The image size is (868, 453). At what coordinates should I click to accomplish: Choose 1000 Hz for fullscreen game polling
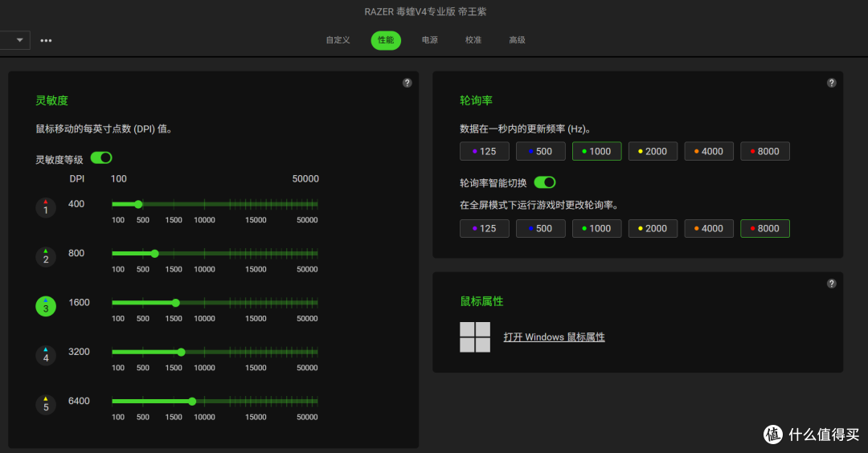[x=596, y=228]
